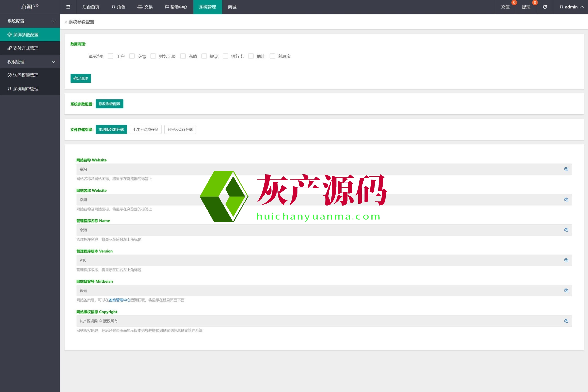The height and width of the screenshot is (392, 588).
Task: Open the admin user dropdown
Action: pyautogui.click(x=571, y=7)
